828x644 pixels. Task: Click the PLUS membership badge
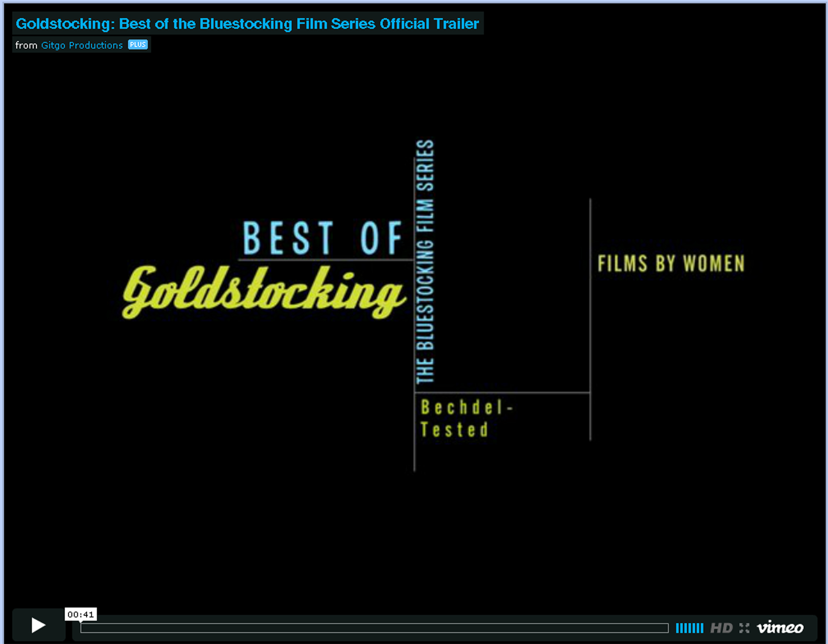click(138, 45)
